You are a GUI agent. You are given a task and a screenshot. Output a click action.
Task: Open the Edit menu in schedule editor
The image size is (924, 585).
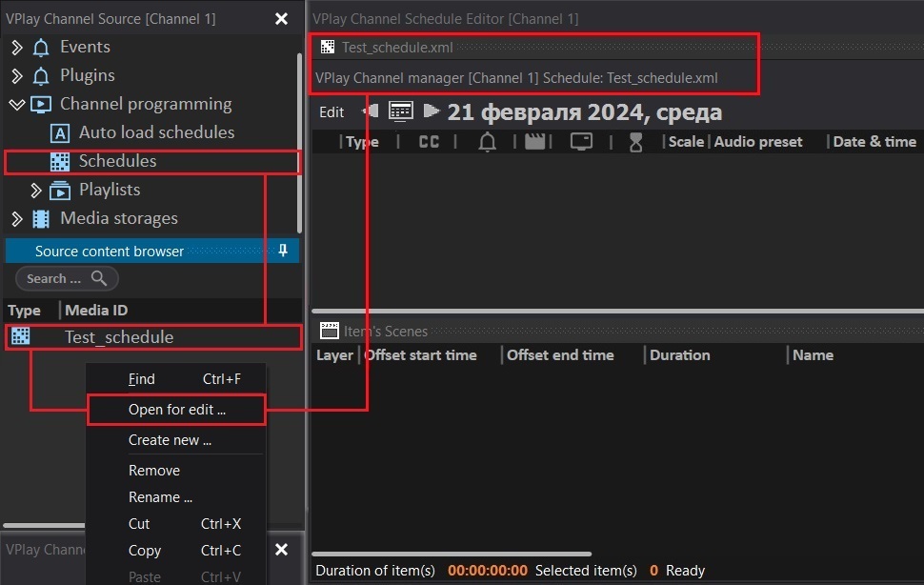[331, 111]
